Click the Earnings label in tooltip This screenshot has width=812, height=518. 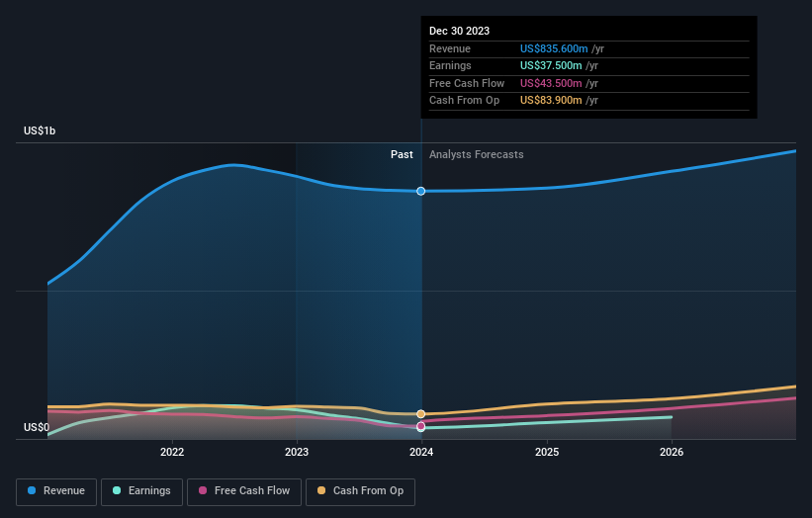(x=450, y=65)
